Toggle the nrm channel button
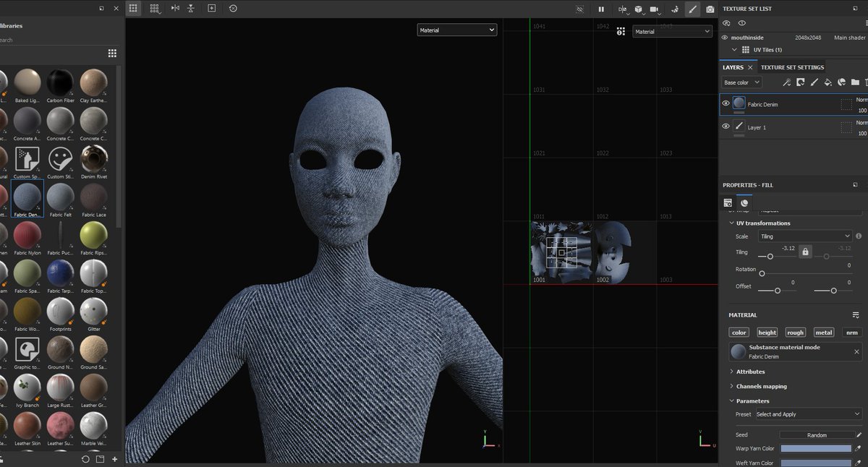Screen dimensions: 868x467 852,333
